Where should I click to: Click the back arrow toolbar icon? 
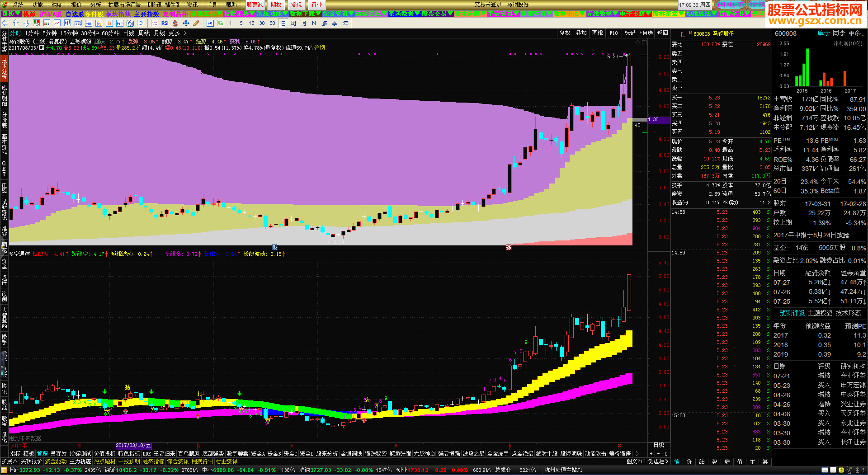(5, 23)
